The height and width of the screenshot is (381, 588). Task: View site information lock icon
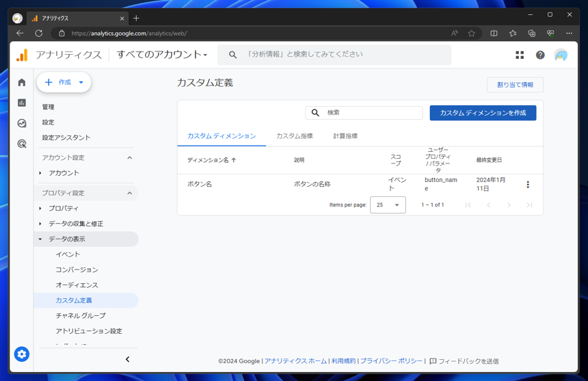(x=62, y=34)
